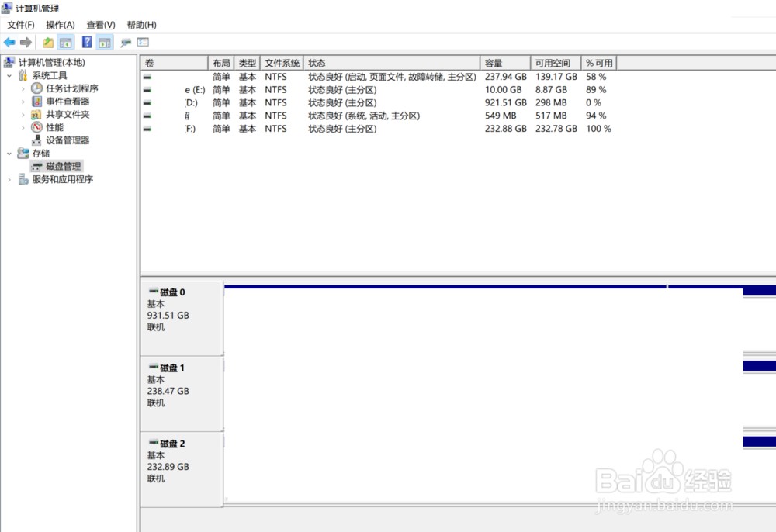Open the blue question mark Help icon
776x532 pixels.
tap(87, 43)
